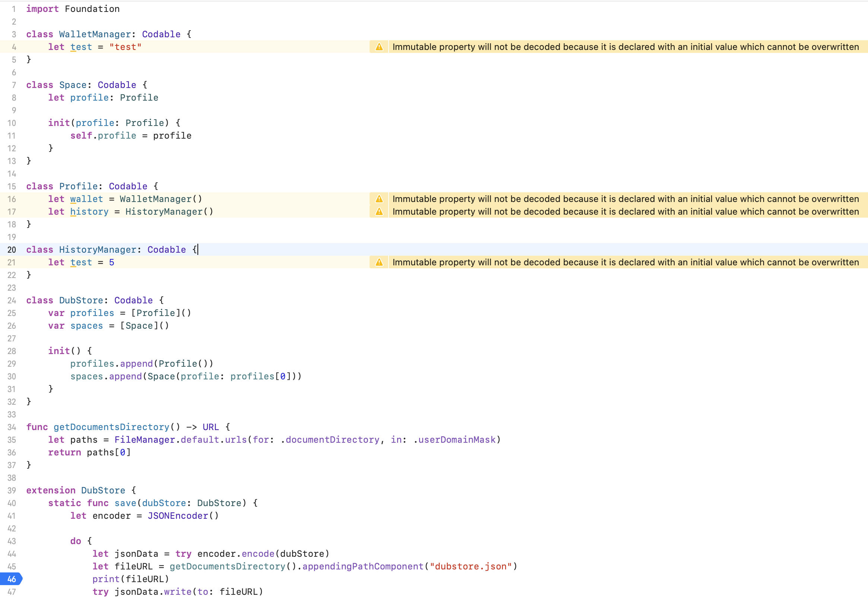This screenshot has height=600, width=868.
Task: Click the warning triangle next to let test
Action: point(379,47)
